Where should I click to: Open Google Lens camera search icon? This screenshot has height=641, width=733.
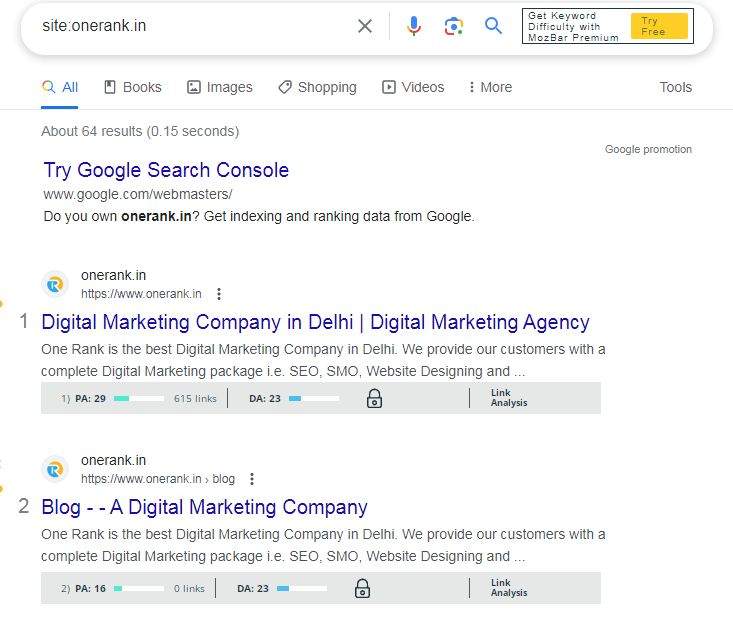click(x=453, y=26)
